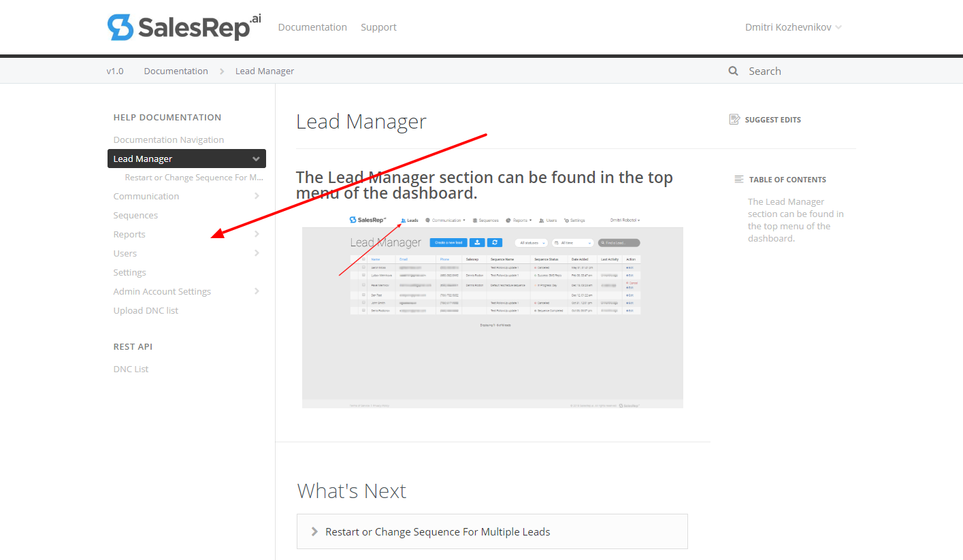Open the Documentation header link
This screenshot has width=963, height=560.
312,27
